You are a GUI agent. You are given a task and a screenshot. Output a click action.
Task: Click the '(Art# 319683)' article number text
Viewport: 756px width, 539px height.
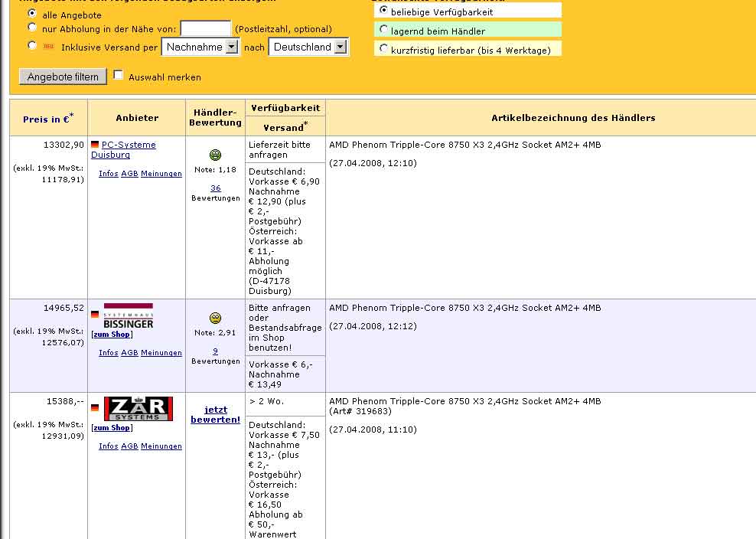360,411
